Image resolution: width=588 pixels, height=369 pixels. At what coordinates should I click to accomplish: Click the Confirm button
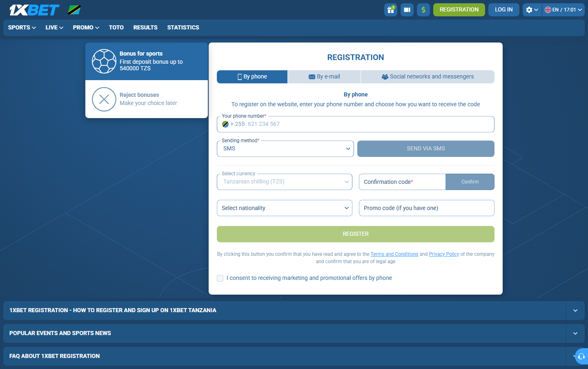[470, 182]
